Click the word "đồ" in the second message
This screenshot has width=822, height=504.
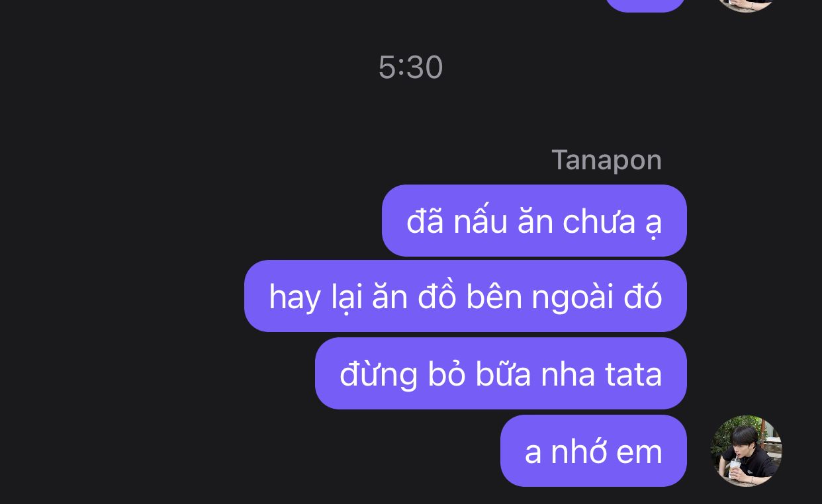pos(437,297)
